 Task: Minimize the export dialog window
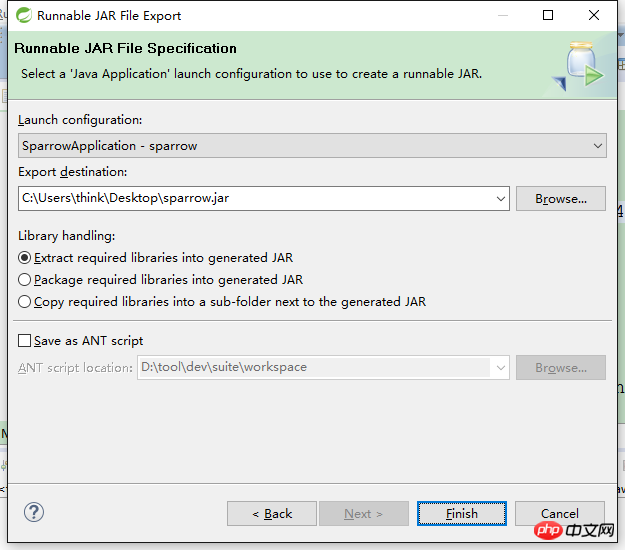pyautogui.click(x=503, y=16)
